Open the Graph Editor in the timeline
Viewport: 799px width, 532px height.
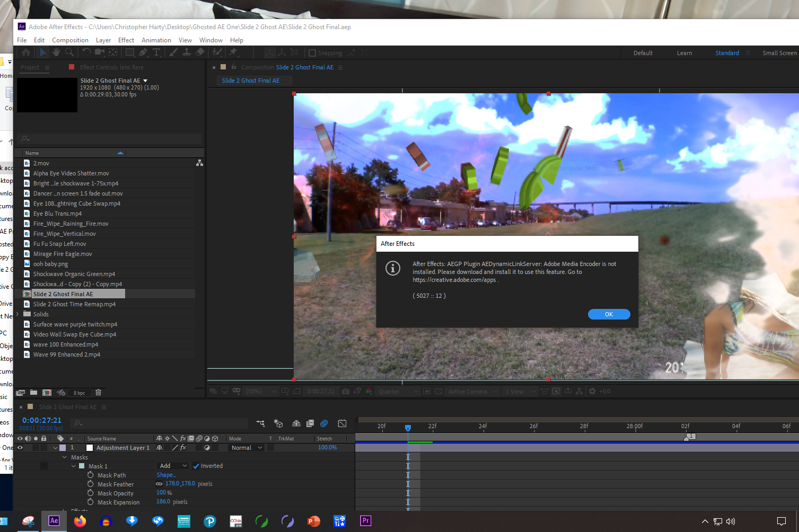point(343,423)
